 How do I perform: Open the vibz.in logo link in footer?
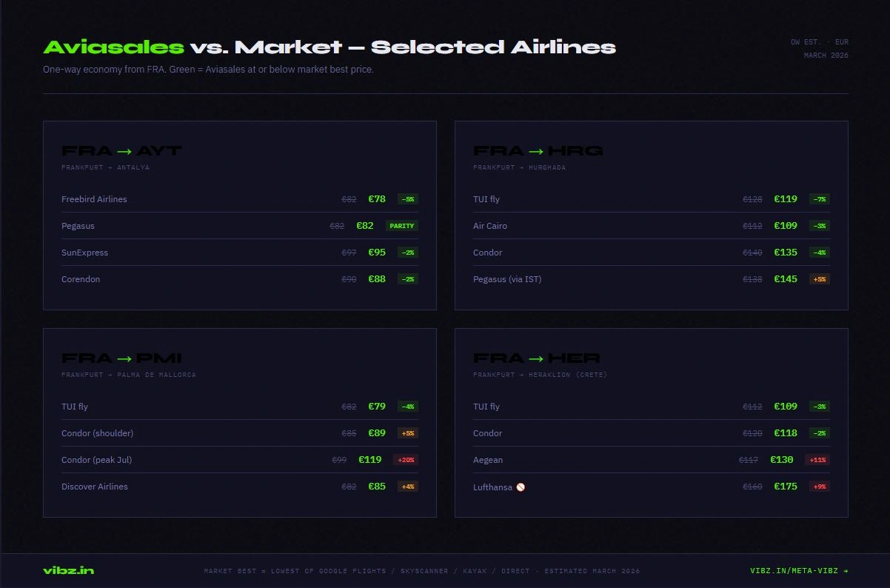tap(69, 570)
